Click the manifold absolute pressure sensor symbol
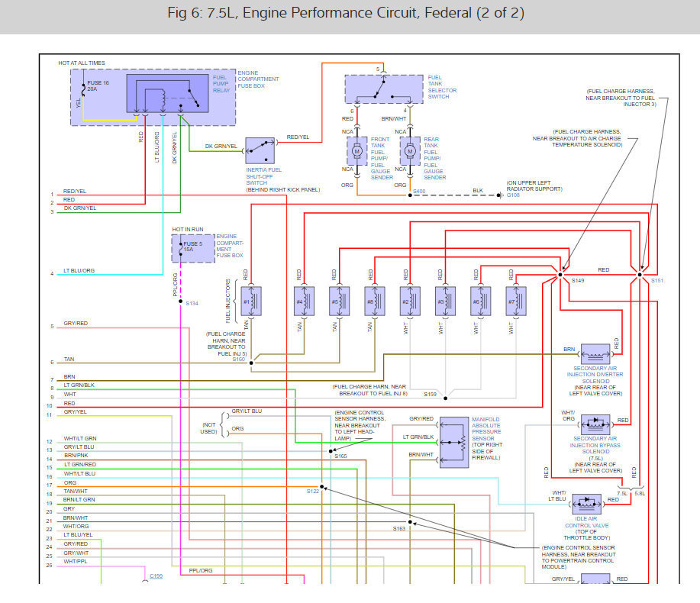Image resolution: width=700 pixels, height=603 pixels. pyautogui.click(x=454, y=442)
